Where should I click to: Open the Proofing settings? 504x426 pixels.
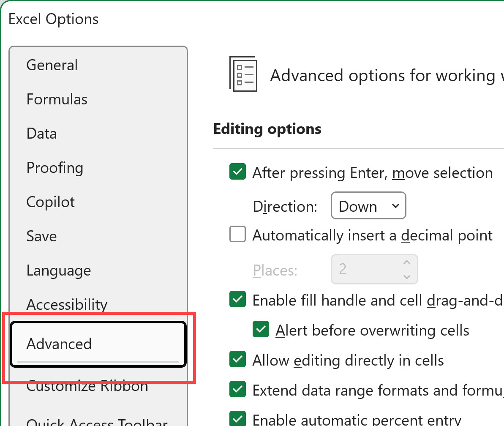pos(54,167)
